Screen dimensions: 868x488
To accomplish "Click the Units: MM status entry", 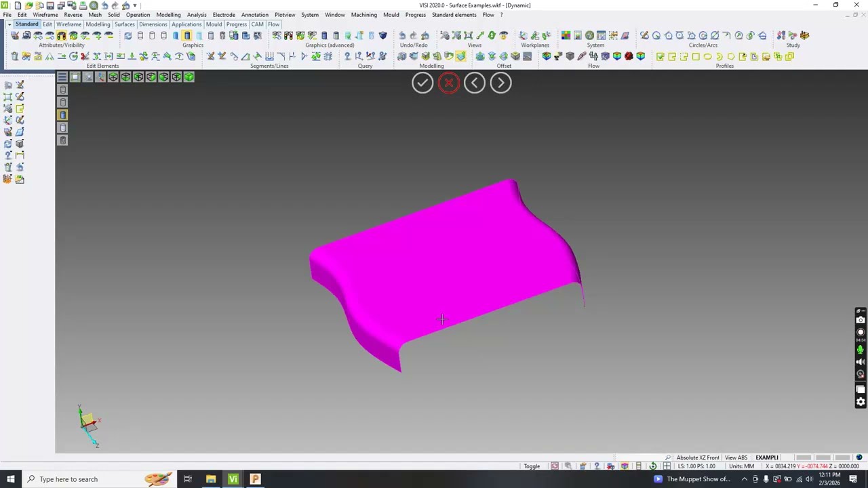I will (741, 466).
